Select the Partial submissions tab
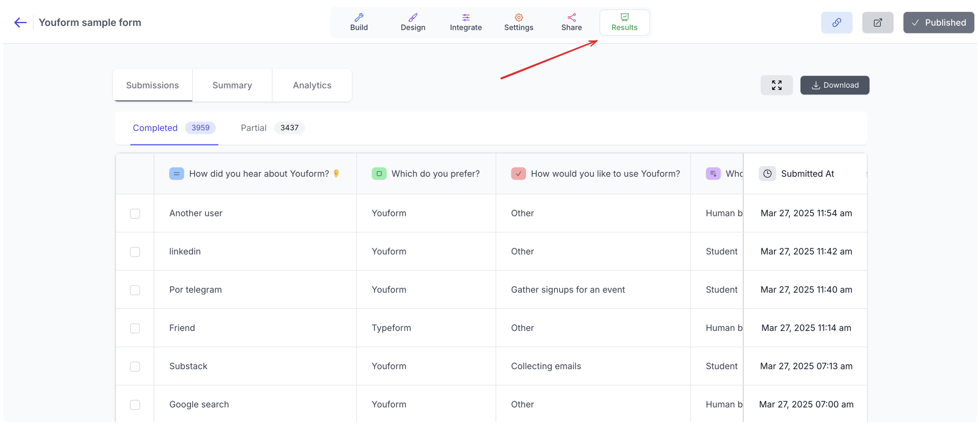This screenshot has width=980, height=425. (272, 128)
